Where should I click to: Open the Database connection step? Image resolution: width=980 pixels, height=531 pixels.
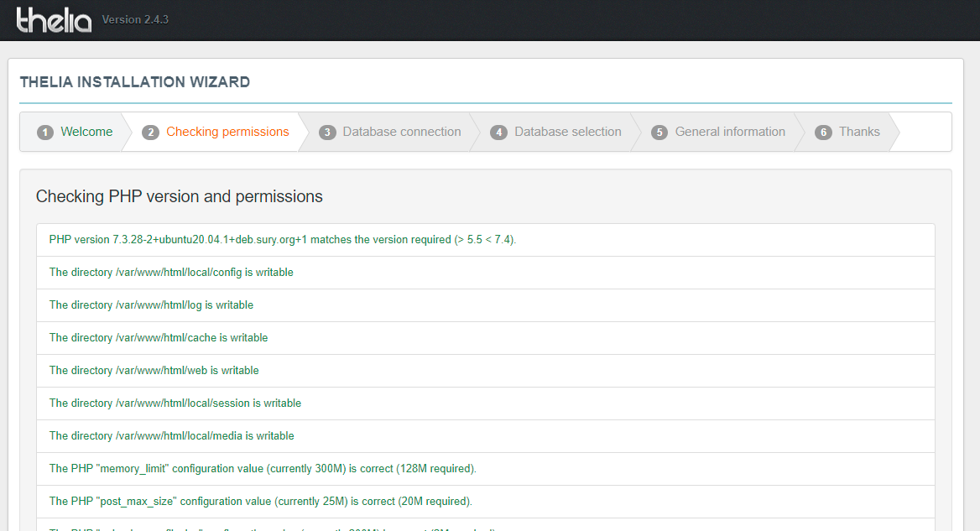coord(402,132)
